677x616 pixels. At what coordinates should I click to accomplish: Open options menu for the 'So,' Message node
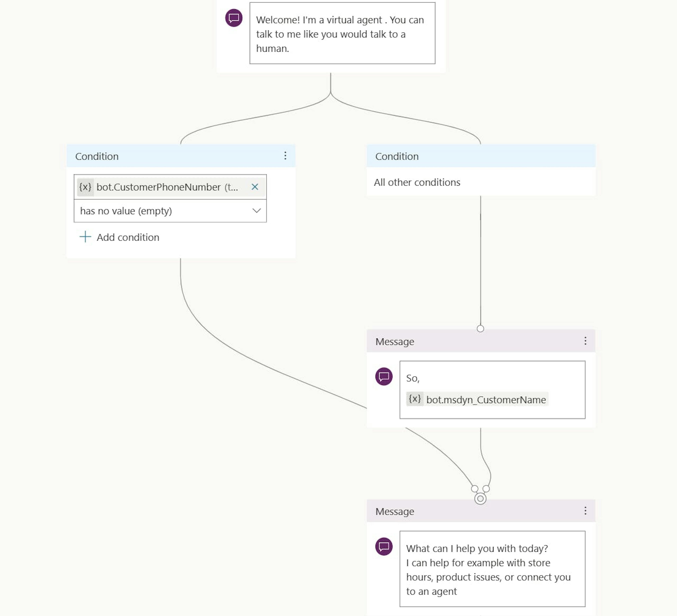coord(585,341)
